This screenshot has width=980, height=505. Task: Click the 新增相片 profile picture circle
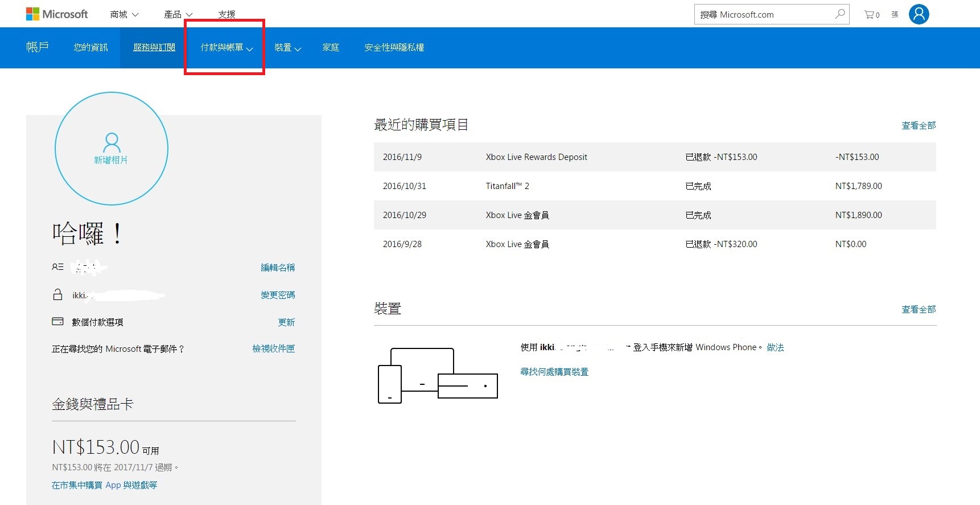112,149
